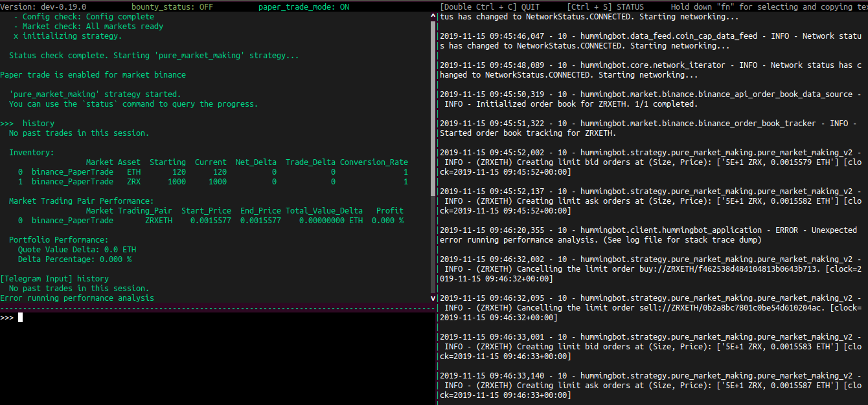Select 'Paper trade is enabled for market binance'

(93, 75)
